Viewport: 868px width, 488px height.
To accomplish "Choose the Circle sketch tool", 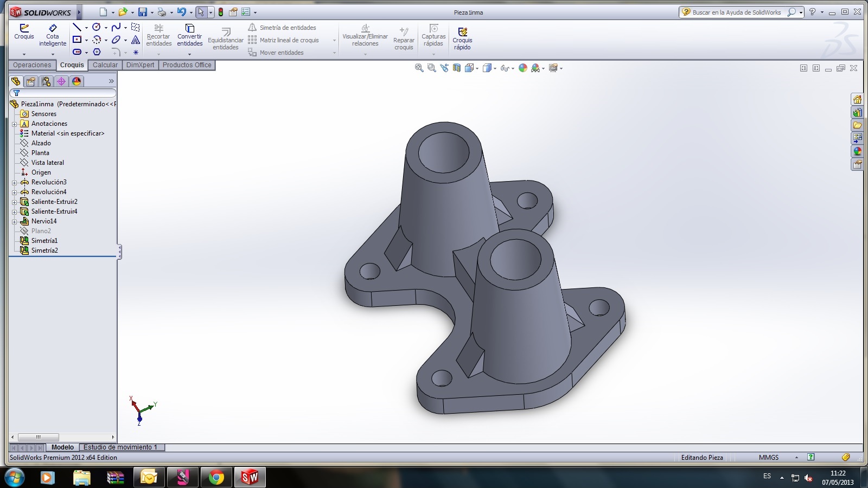I will coord(97,27).
